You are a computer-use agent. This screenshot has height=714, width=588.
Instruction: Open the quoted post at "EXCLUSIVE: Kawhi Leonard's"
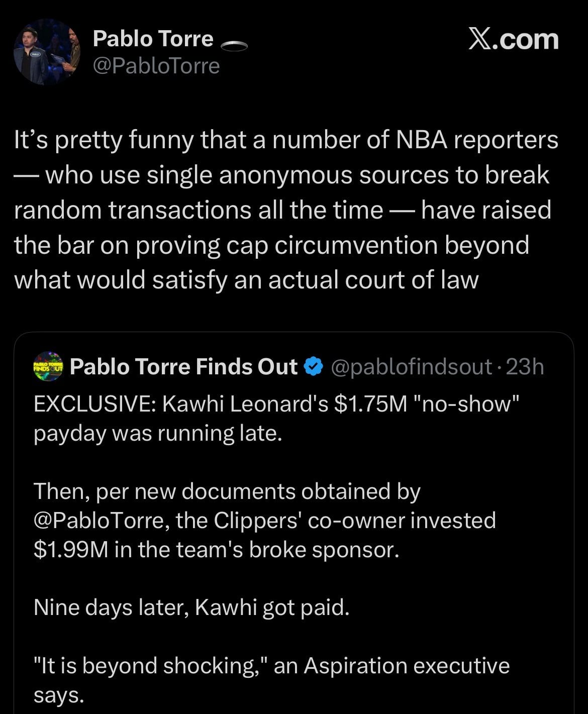click(275, 404)
